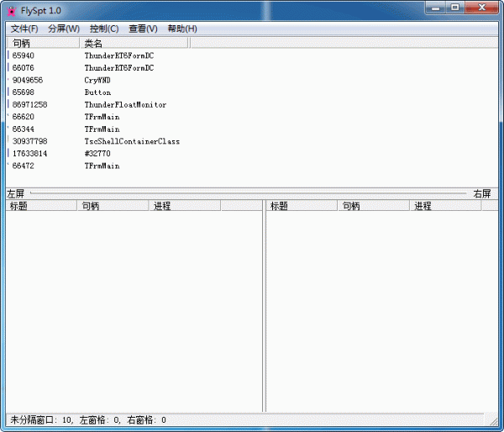
Task: Select the Button class row
Action: pos(97,92)
